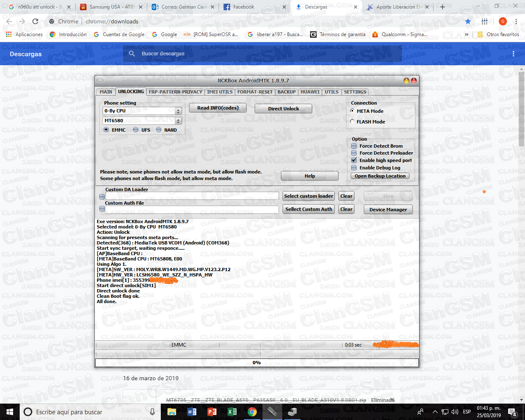Image resolution: width=525 pixels, height=420 pixels.
Task: Click Select custom loader
Action: (x=308, y=196)
